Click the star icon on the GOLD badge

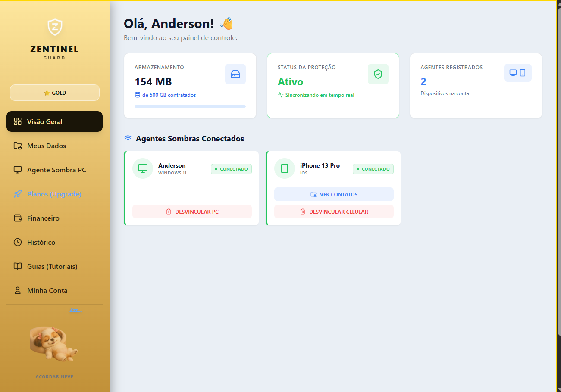47,92
